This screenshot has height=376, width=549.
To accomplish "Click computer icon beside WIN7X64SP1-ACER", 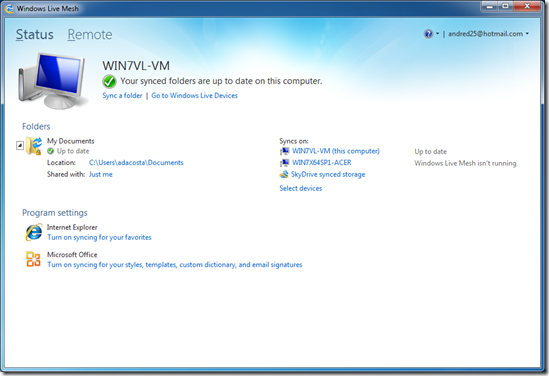I will click(284, 163).
